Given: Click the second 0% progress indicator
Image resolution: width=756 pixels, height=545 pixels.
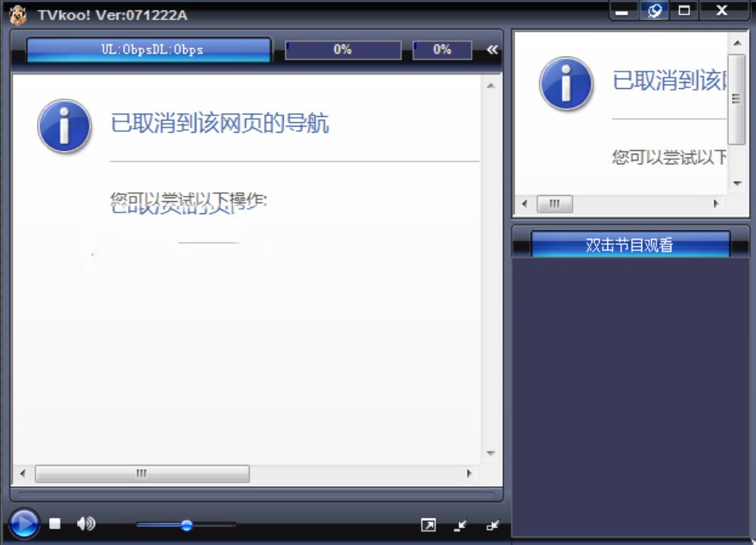Looking at the screenshot, I should click(x=441, y=49).
